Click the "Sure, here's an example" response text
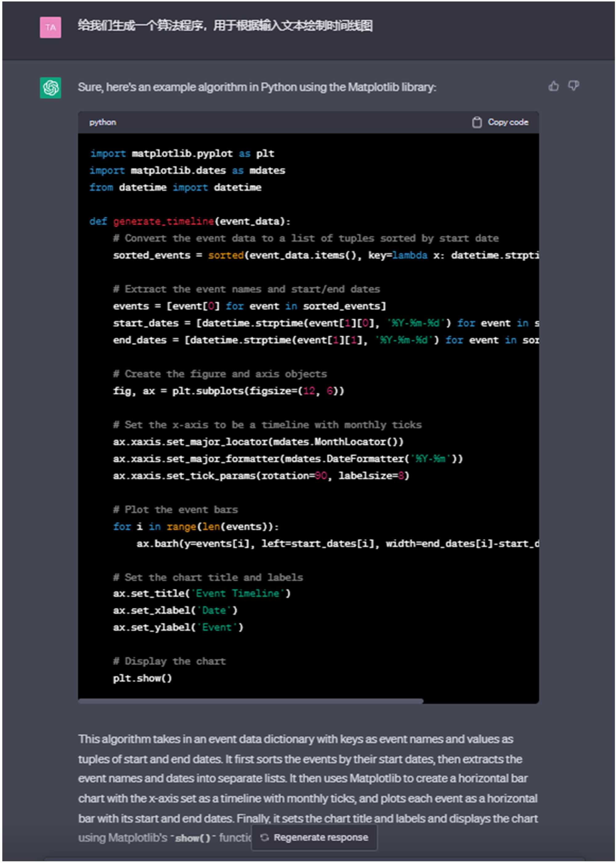This screenshot has width=616, height=863. 257,87
